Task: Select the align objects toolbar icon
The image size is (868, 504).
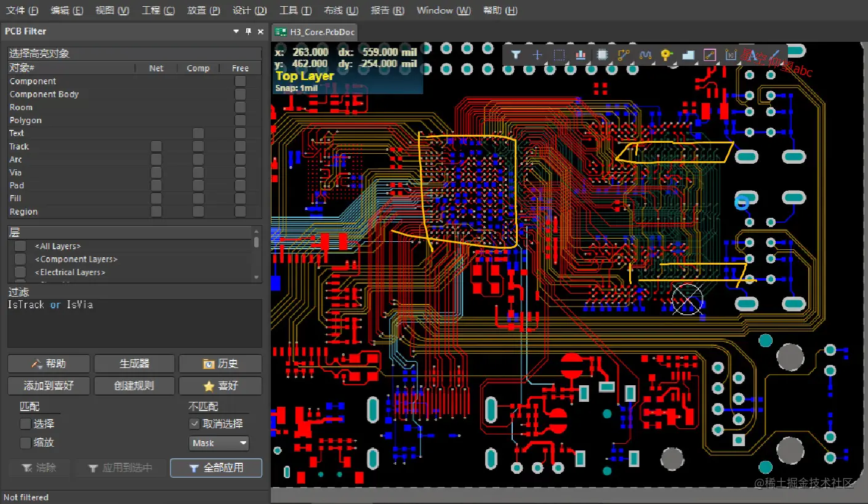Action: point(581,55)
